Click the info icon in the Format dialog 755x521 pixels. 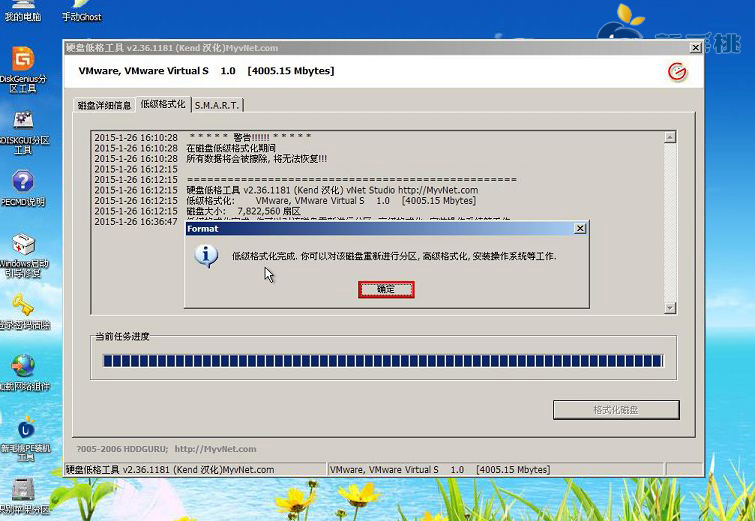(x=206, y=256)
